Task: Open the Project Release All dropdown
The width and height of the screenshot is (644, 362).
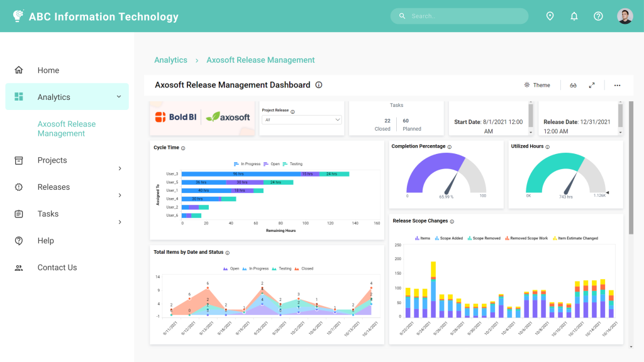Action: pos(302,120)
